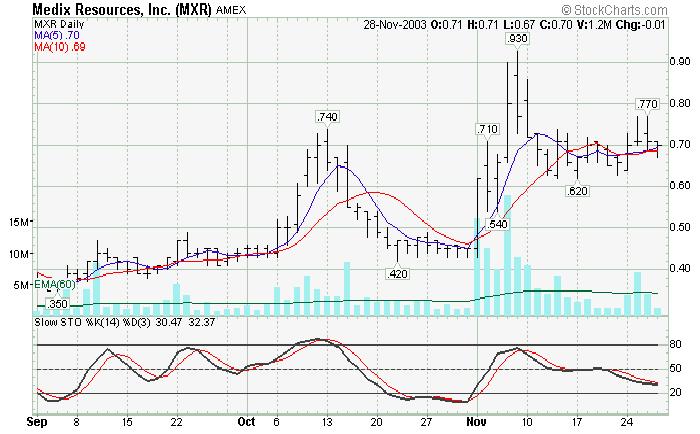
Task: Click the MA(10) .69 legend entry
Action: 60,46
